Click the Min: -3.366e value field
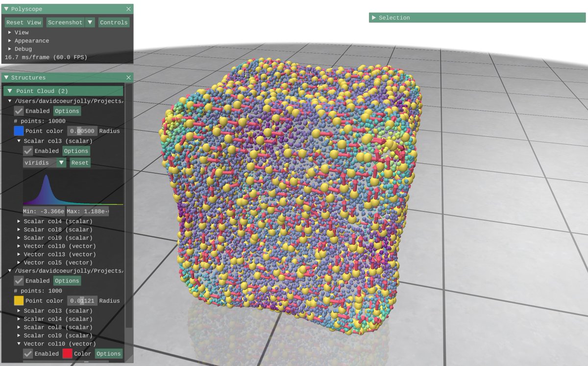Viewport: 588px width, 366px height. tap(44, 211)
